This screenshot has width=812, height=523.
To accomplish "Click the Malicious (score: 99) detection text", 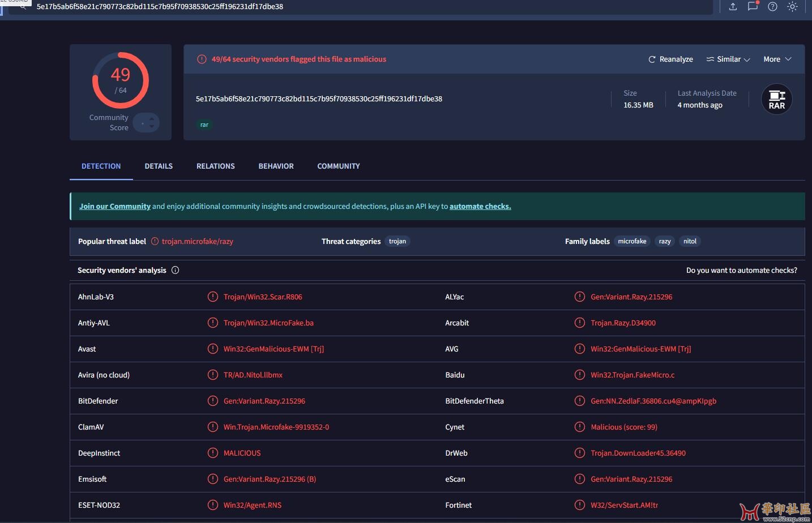I will click(624, 427).
